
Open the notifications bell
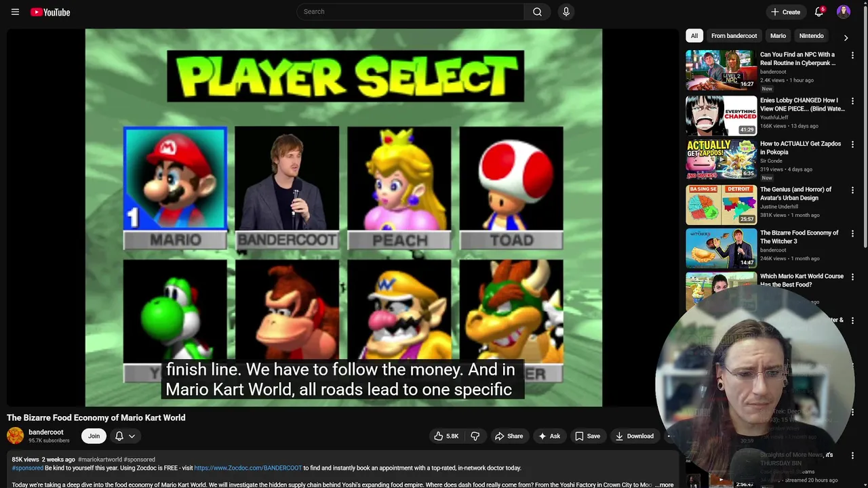click(x=819, y=12)
